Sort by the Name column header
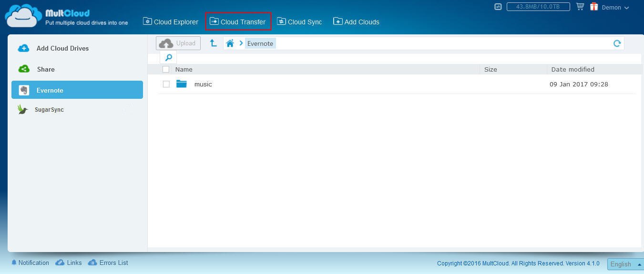 [184, 69]
